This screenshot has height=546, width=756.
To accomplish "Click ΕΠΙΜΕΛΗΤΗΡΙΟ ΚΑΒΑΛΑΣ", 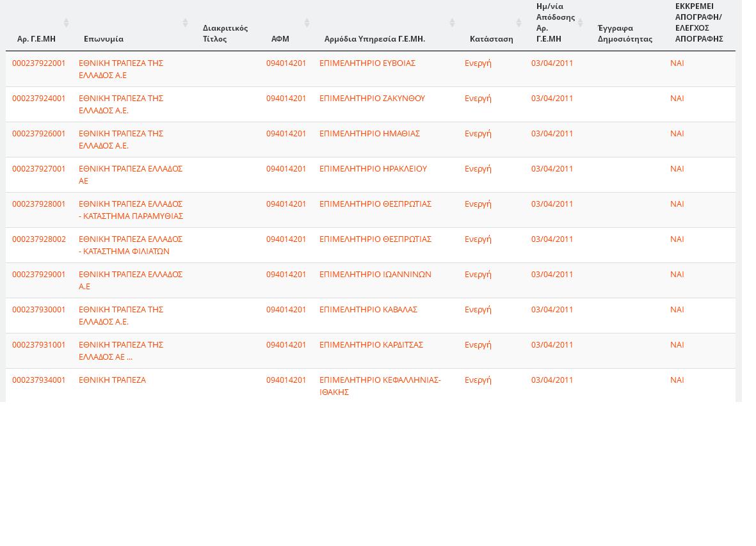I will [x=368, y=309].
